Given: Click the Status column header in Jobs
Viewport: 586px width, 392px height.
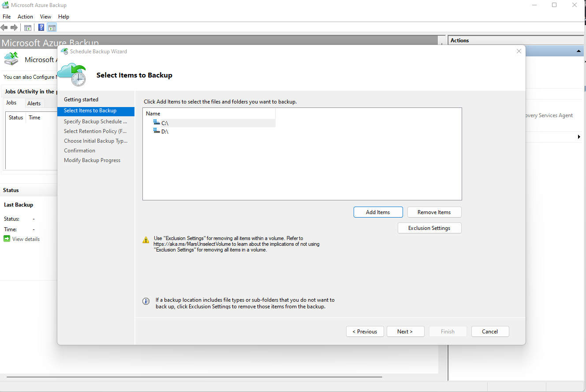Looking at the screenshot, I should click(16, 117).
